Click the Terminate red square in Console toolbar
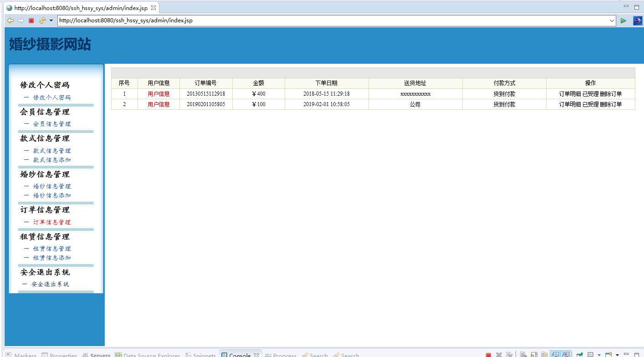The image size is (644, 357). point(488,354)
